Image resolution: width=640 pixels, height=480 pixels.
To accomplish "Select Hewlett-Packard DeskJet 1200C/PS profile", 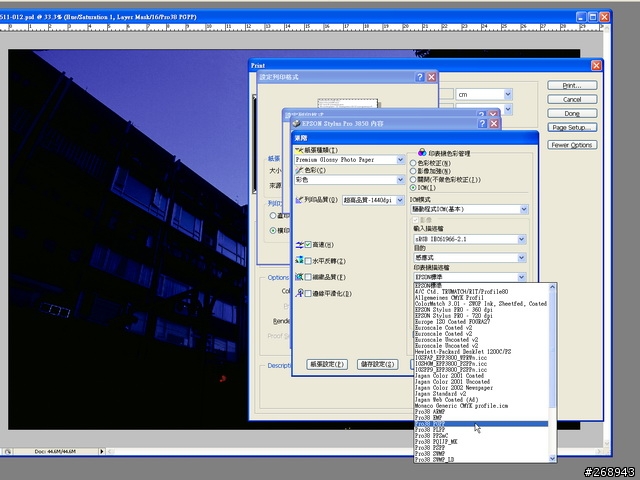I will 481,352.
